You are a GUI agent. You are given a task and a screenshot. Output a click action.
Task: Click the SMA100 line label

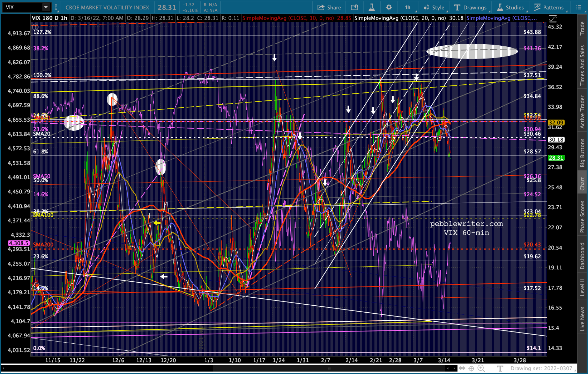[43, 215]
